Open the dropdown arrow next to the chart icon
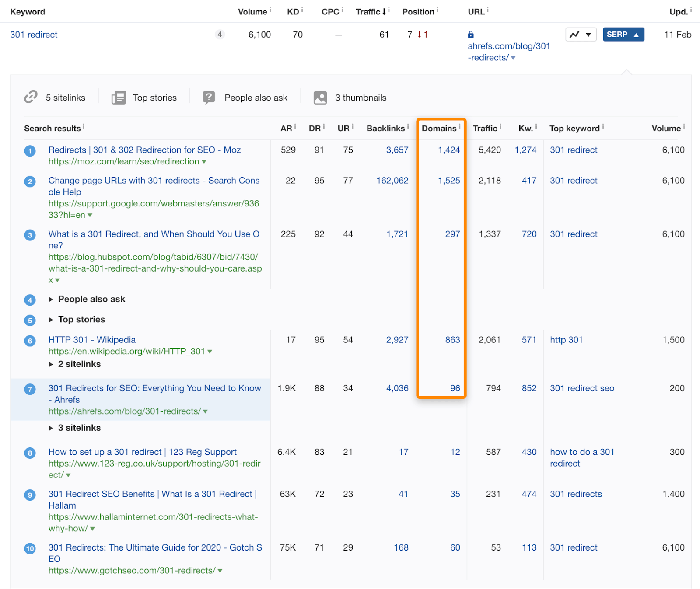This screenshot has height=589, width=700. point(589,34)
